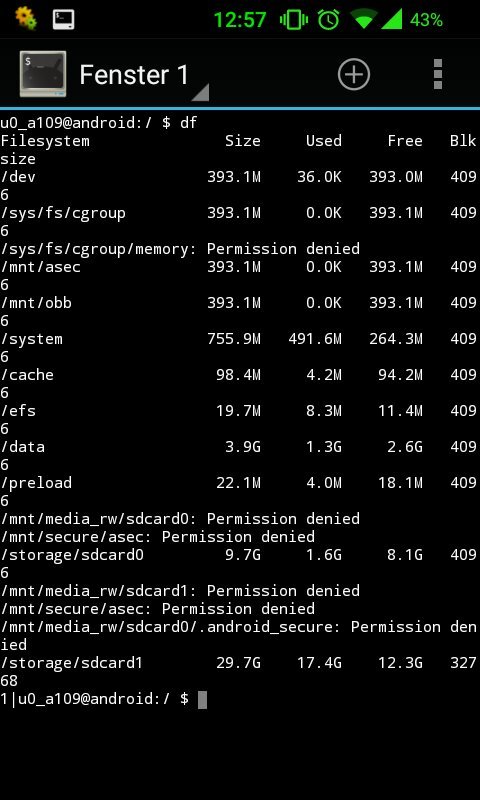Tap the terminal emulator app icon
The height and width of the screenshot is (800, 480).
pos(43,74)
